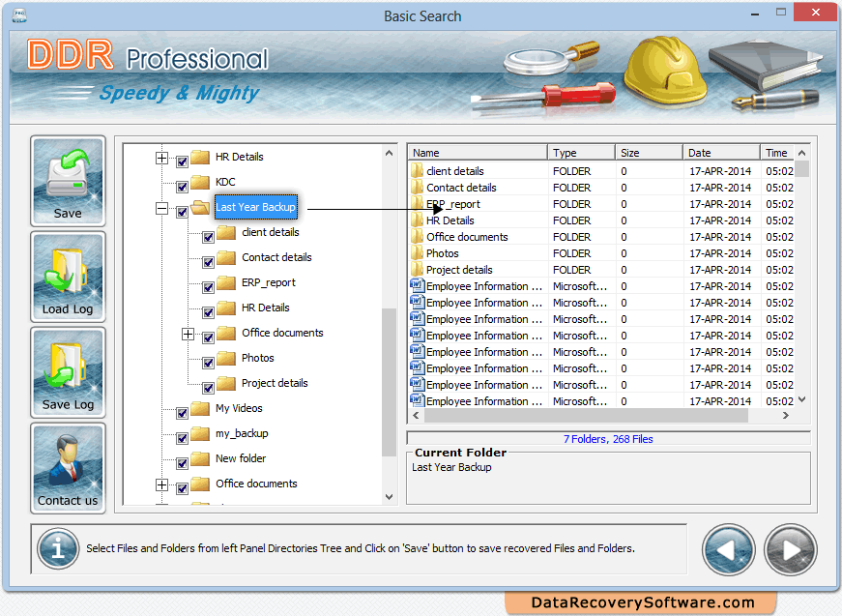842x616 pixels.
Task: Click file list scroll up arrow
Action: click(x=801, y=153)
